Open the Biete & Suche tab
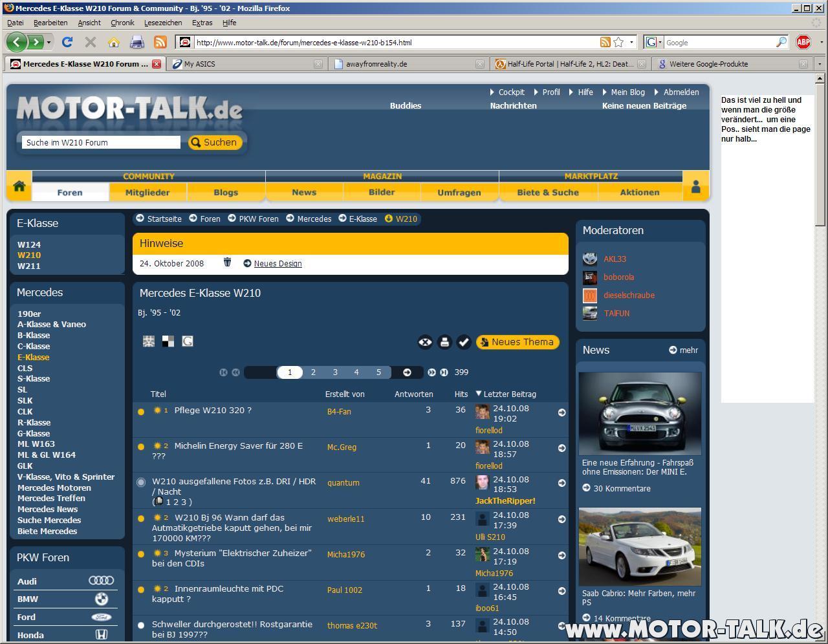The image size is (828, 644). (548, 192)
